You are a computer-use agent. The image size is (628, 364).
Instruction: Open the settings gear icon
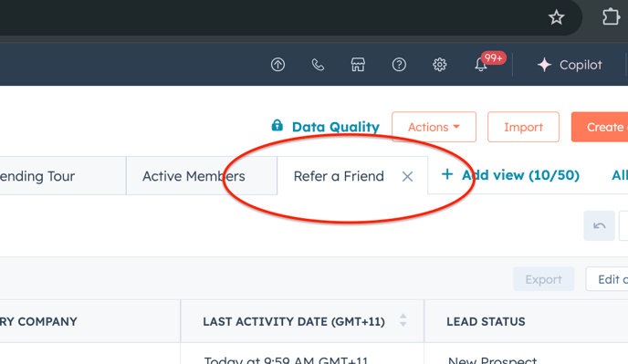[x=440, y=65]
